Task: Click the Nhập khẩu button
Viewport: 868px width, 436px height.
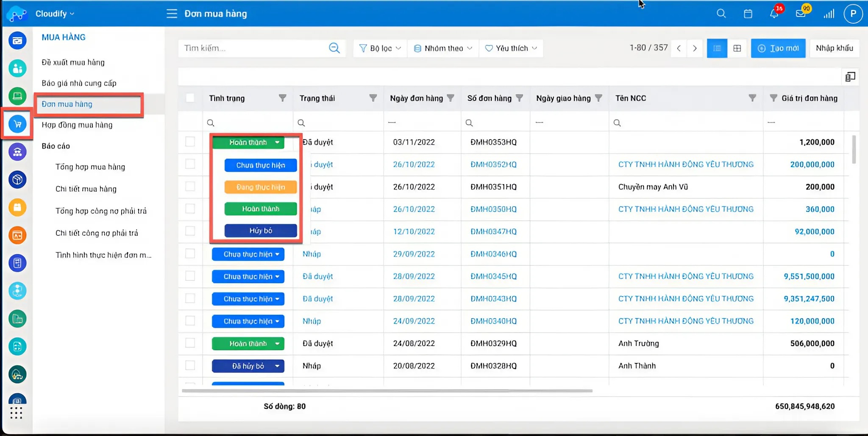Action: click(834, 48)
